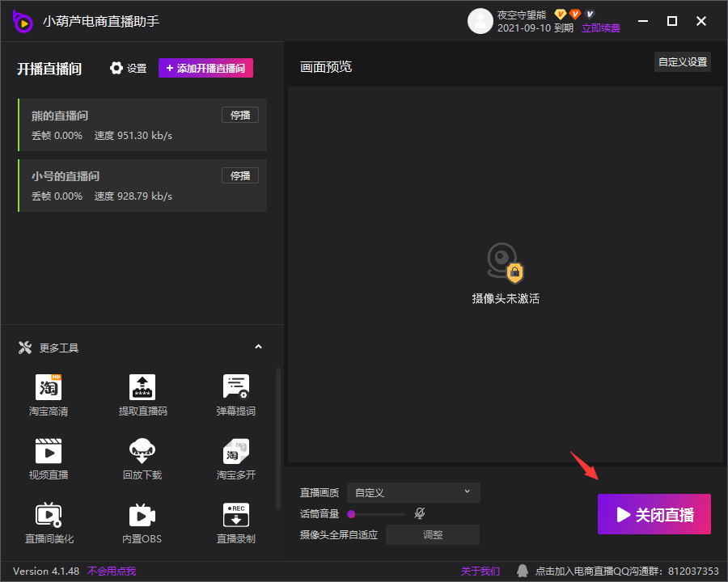Toggle the microphone mute icon
This screenshot has height=582, width=728.
click(x=420, y=513)
